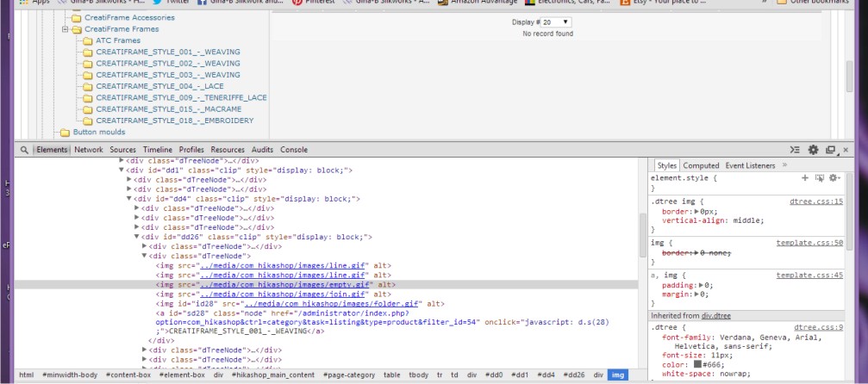Click folder icon for STYLE_002 WEAVING

coord(87,64)
